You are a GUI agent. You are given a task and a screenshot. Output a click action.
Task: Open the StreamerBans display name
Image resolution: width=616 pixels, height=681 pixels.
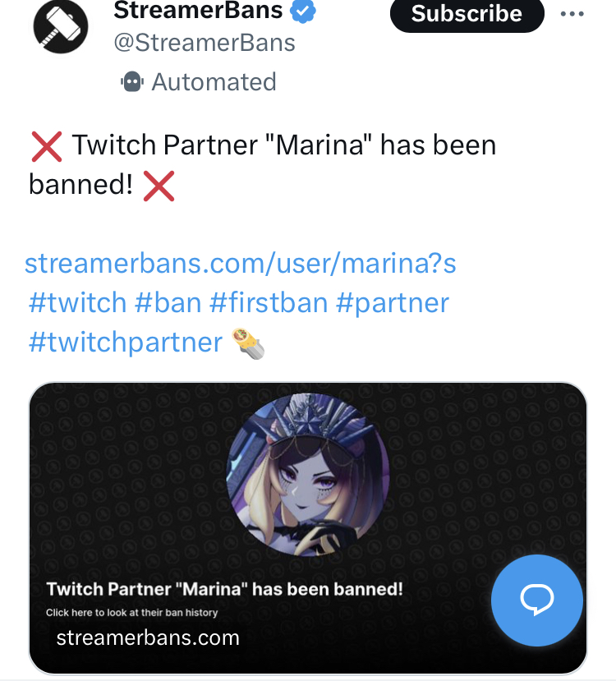(x=198, y=12)
